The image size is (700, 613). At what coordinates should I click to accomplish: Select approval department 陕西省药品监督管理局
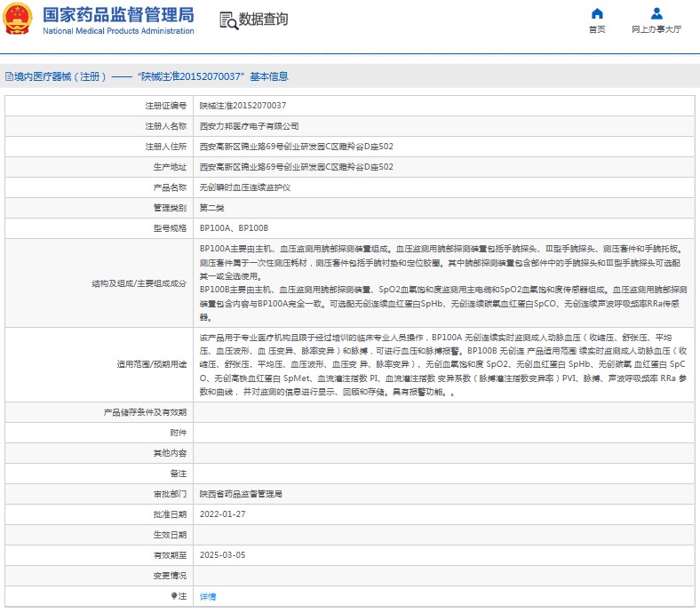coord(241,494)
